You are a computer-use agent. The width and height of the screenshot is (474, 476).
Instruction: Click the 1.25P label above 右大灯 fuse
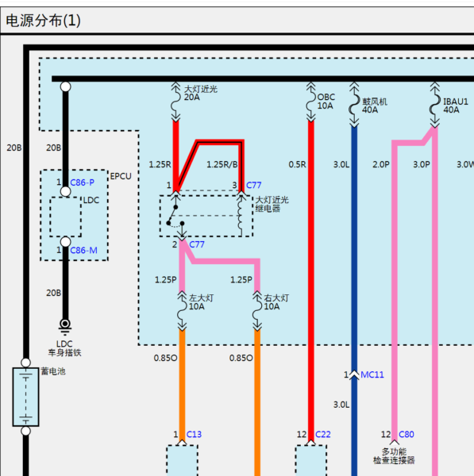[241, 279]
